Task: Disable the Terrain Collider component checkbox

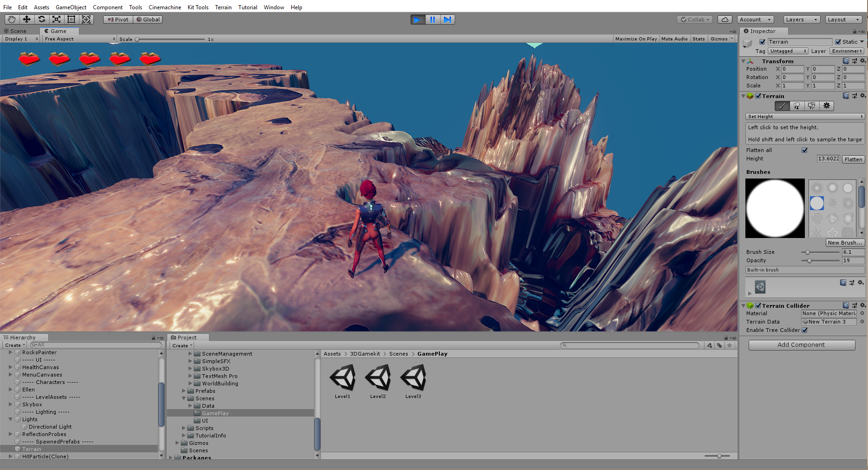Action: pos(758,305)
